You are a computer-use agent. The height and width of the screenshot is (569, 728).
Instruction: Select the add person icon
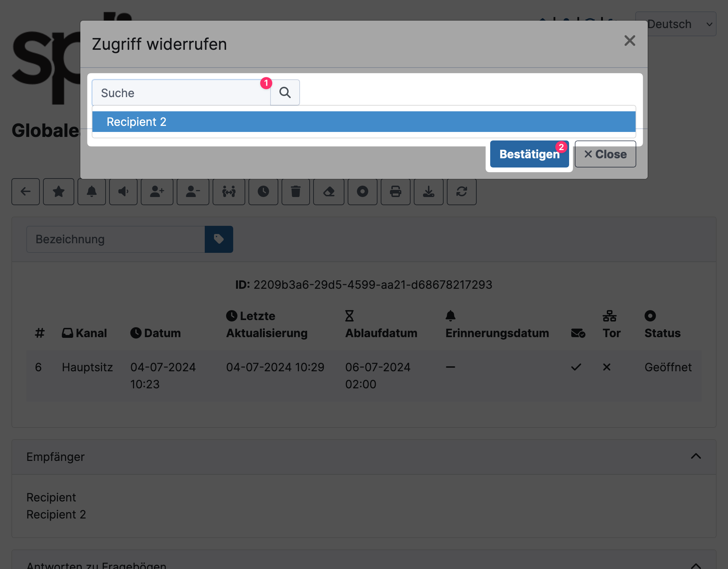click(157, 192)
